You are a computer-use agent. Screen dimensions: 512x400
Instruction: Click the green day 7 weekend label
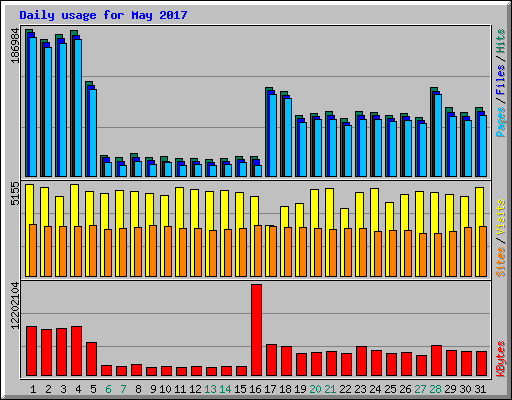click(x=123, y=389)
